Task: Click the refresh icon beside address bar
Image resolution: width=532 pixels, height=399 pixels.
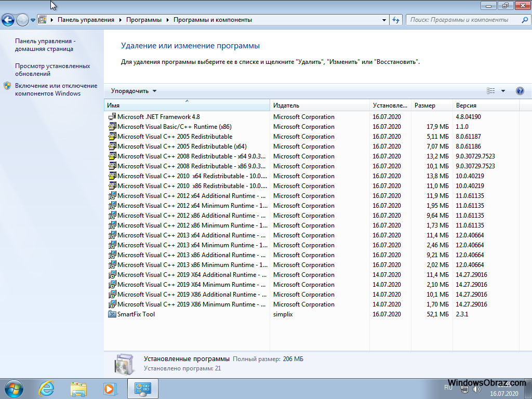Action: coord(396,20)
